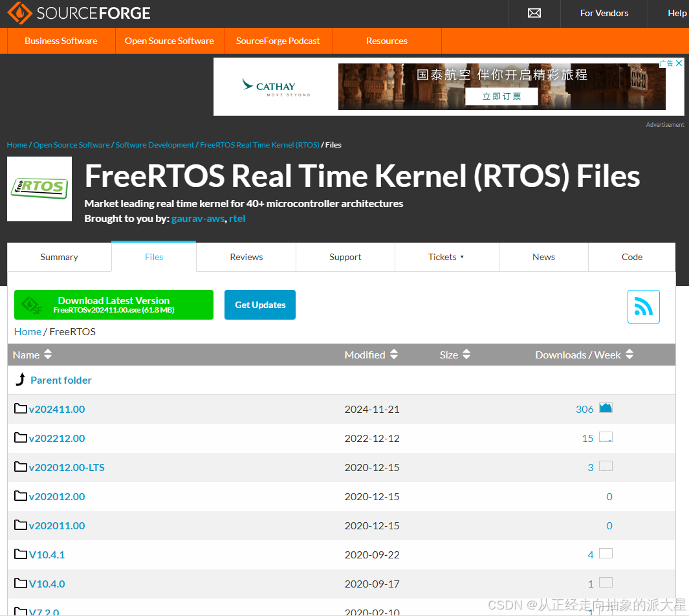
Task: Open download stats chart for V10.4.0
Action: click(x=606, y=582)
